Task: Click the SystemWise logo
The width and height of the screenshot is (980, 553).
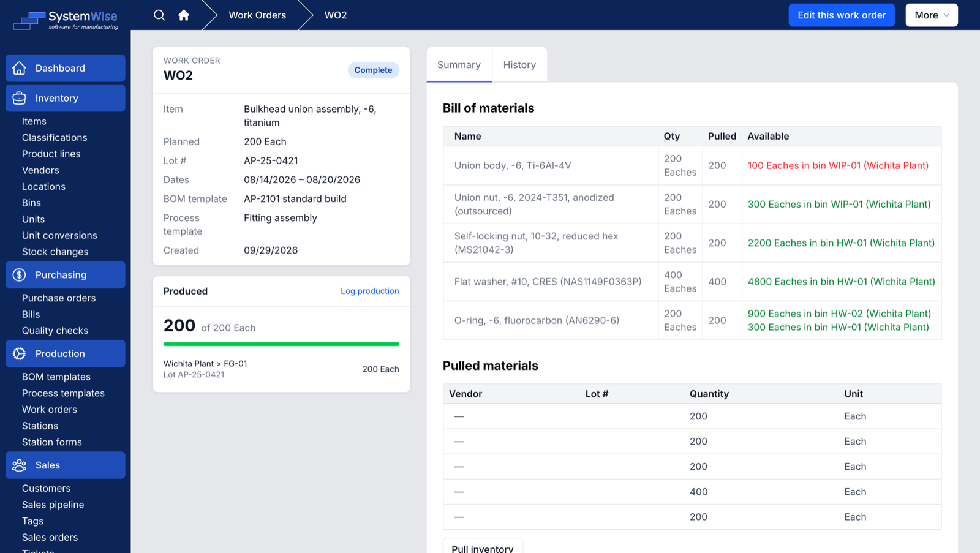Action: (x=66, y=20)
